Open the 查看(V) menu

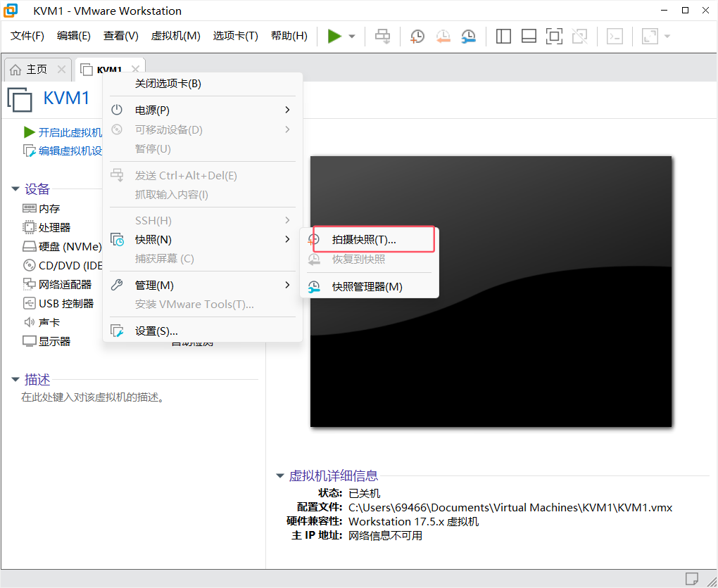tap(120, 36)
